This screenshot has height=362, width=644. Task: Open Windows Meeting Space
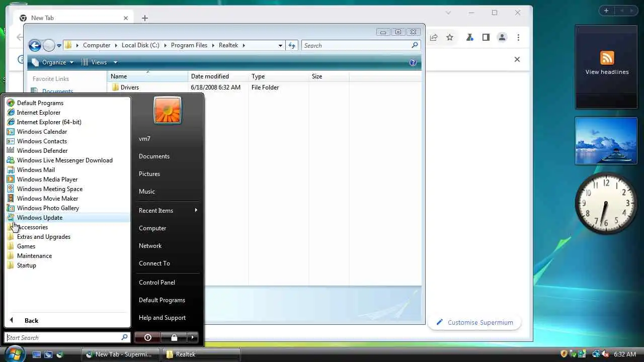(67, 189)
